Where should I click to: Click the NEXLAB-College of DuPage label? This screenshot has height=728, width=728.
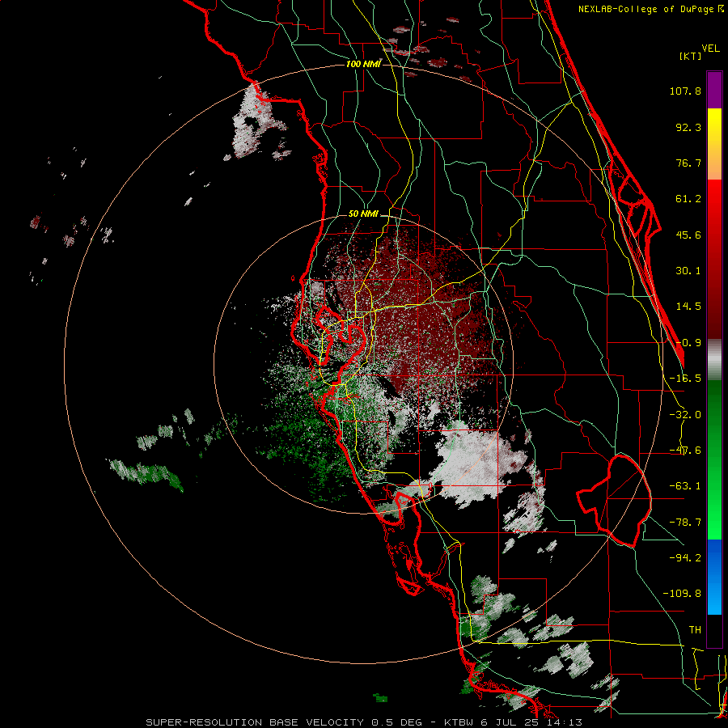(x=650, y=9)
